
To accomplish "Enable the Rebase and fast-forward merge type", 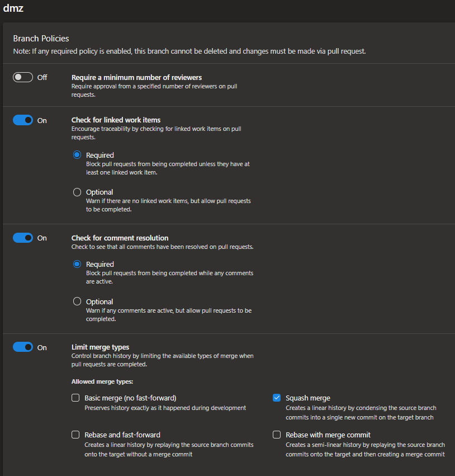I will 75,435.
